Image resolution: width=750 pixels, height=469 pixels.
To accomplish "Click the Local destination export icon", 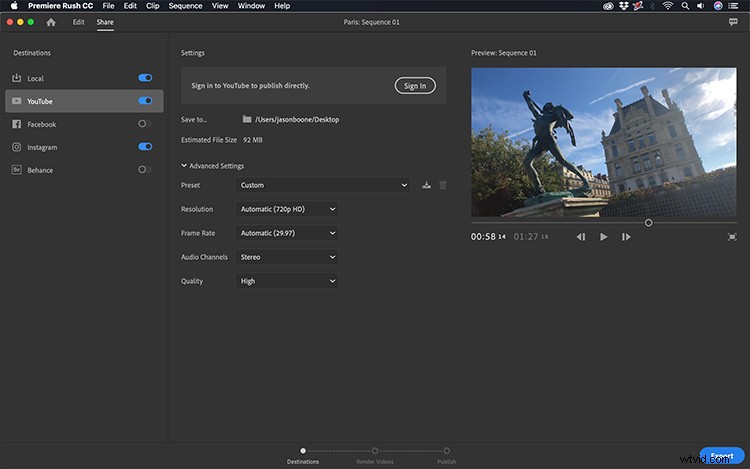I will [x=16, y=78].
